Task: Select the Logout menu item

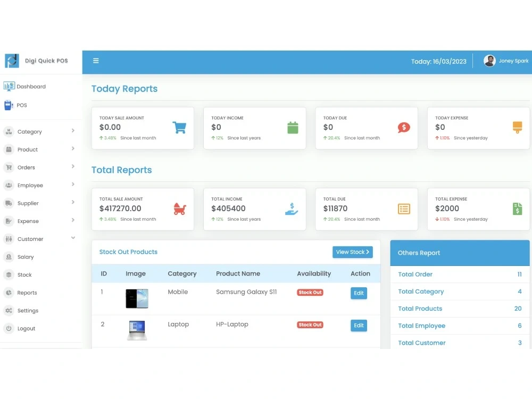Action: (x=26, y=328)
